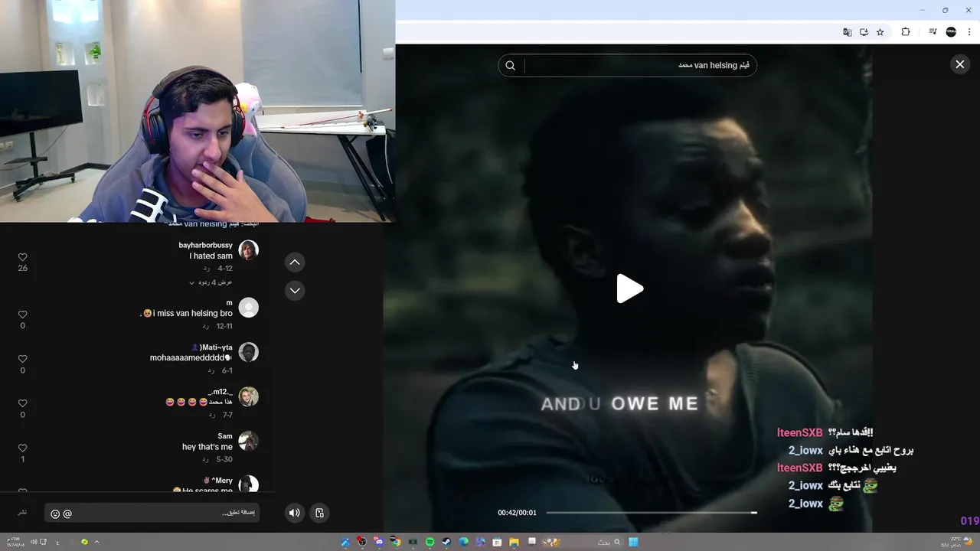Open the mini-player floating window button
This screenshot has height=551, width=980.
click(x=320, y=513)
